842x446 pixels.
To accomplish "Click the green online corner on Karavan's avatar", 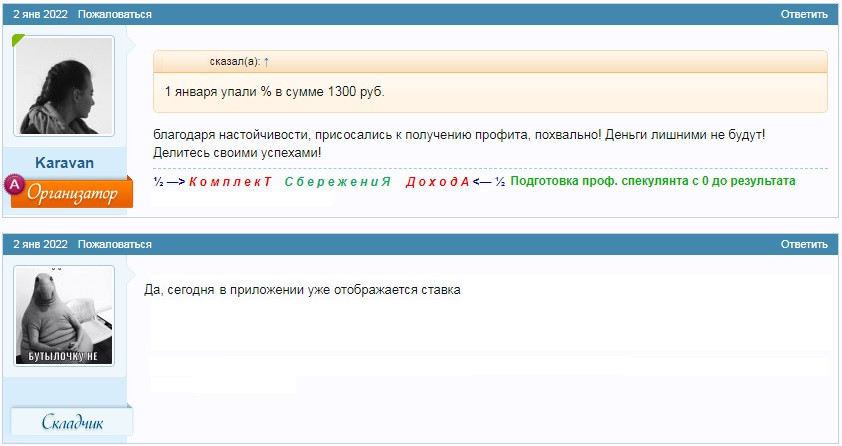I will 18,40.
